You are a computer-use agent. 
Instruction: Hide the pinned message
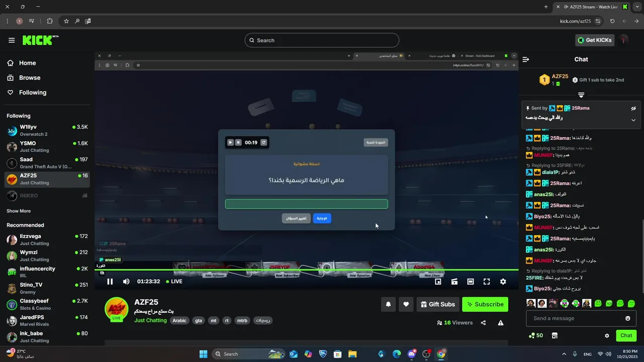pyautogui.click(x=633, y=108)
